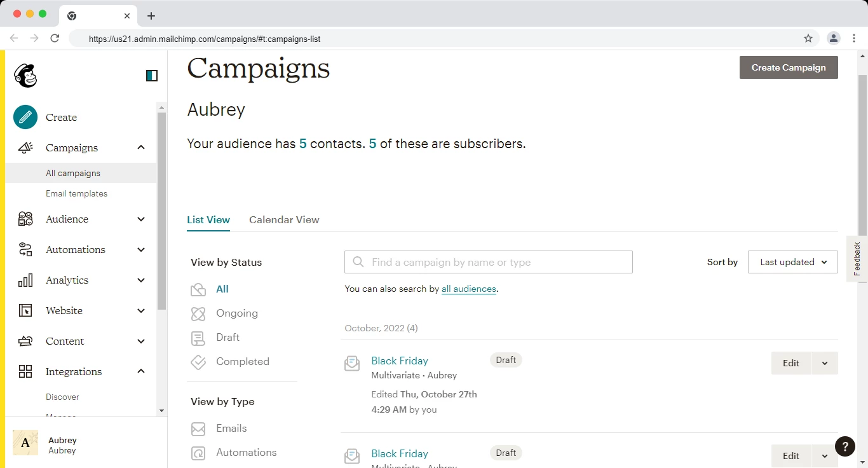Click the Draft status icon
This screenshot has height=468, width=868.
point(198,338)
